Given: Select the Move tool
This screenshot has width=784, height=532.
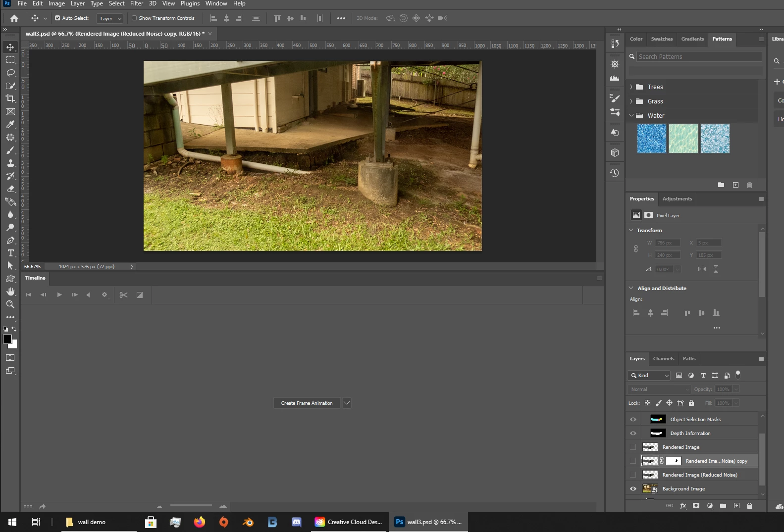Looking at the screenshot, I should 10,47.
